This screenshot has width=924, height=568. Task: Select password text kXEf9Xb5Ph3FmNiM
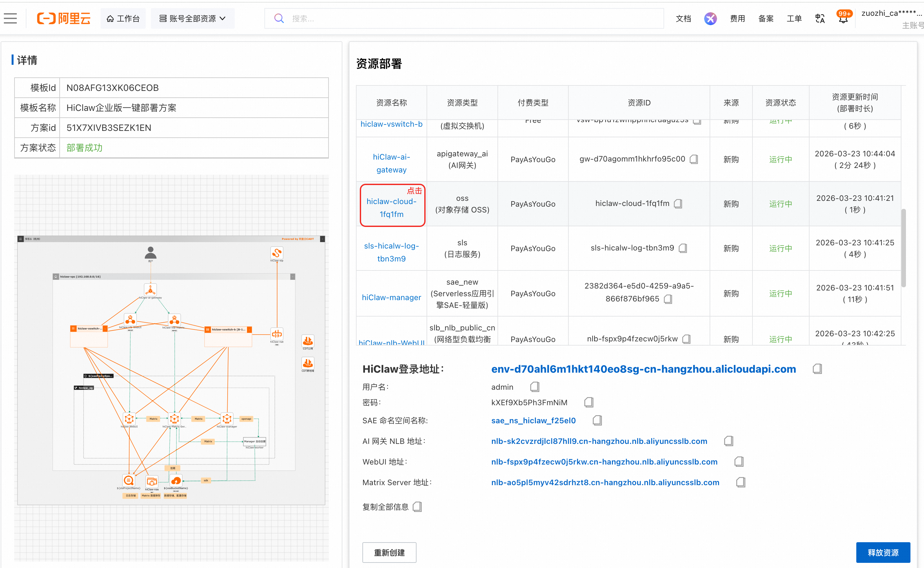point(529,402)
